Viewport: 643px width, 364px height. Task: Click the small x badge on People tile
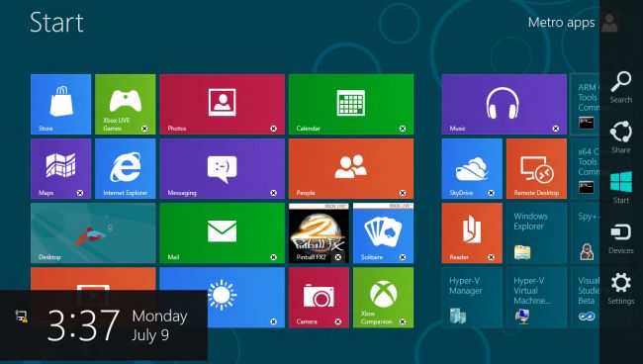403,193
